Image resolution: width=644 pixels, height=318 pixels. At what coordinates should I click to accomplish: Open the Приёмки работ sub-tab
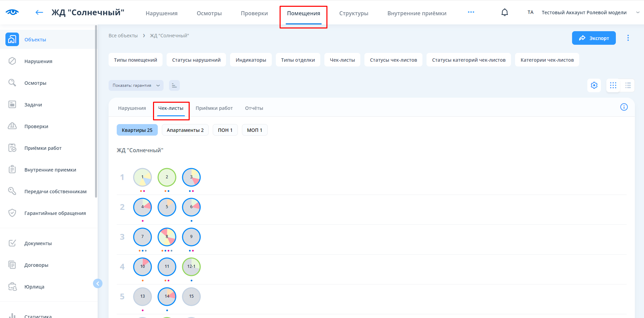(214, 108)
